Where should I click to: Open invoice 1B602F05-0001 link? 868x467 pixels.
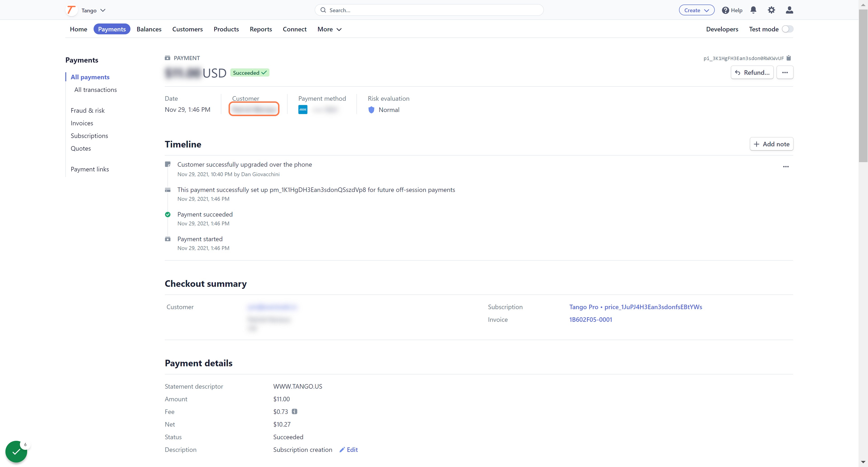[590, 320]
